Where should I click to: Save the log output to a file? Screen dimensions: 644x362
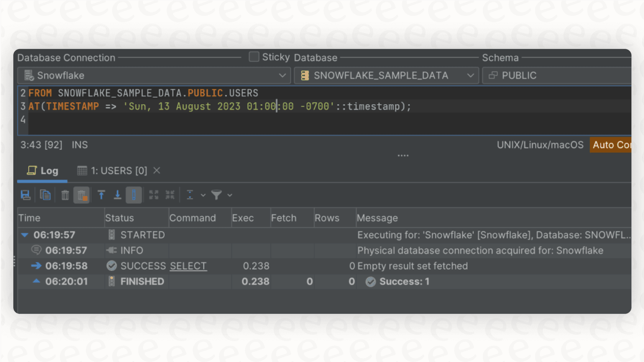click(26, 195)
